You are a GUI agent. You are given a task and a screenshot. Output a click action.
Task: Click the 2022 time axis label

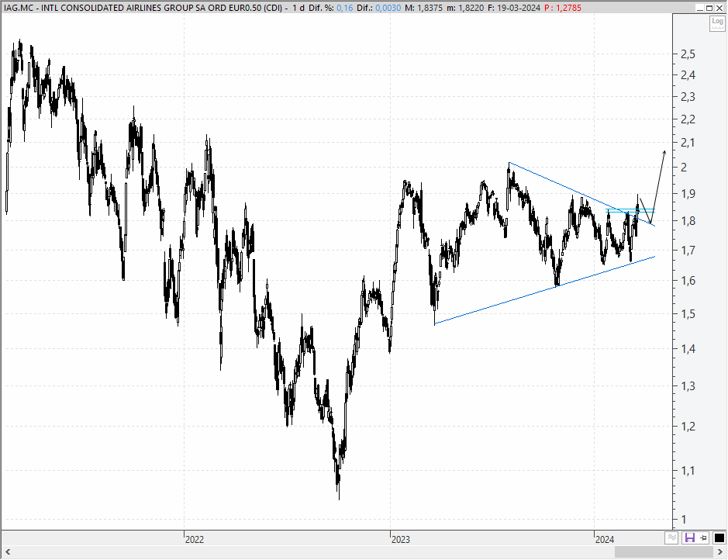point(195,540)
